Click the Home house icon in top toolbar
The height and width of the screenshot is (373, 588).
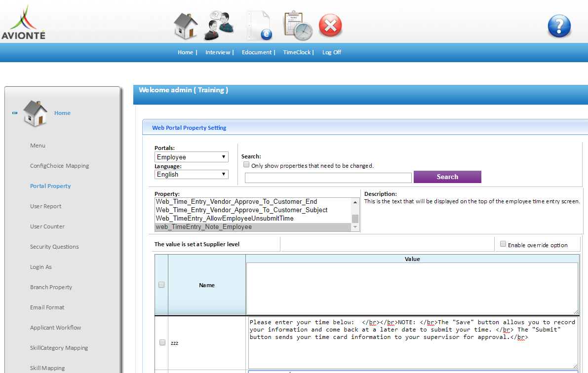[186, 25]
